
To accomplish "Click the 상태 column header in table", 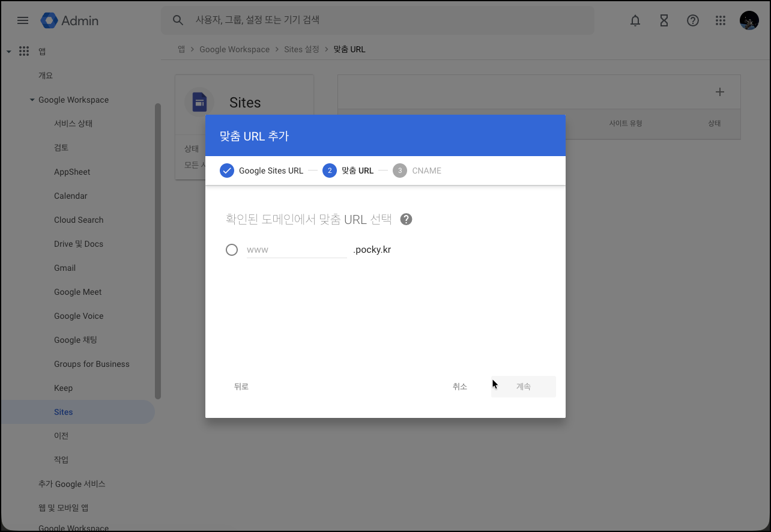I will 714,123.
